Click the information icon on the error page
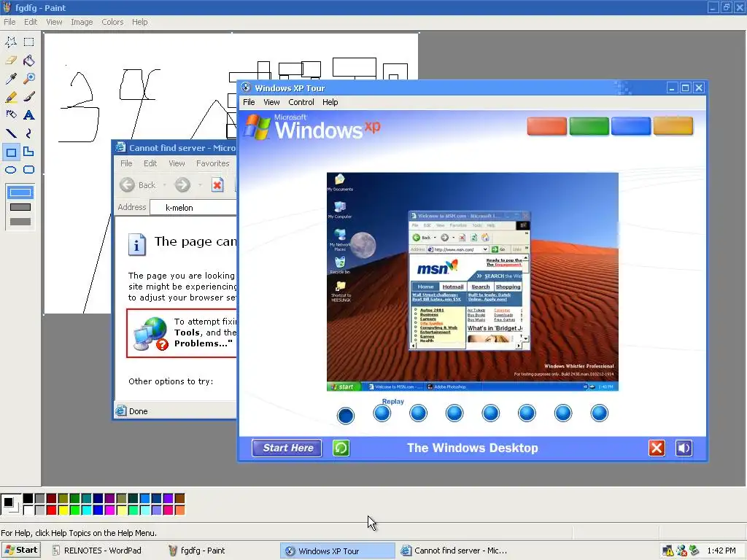 point(136,245)
